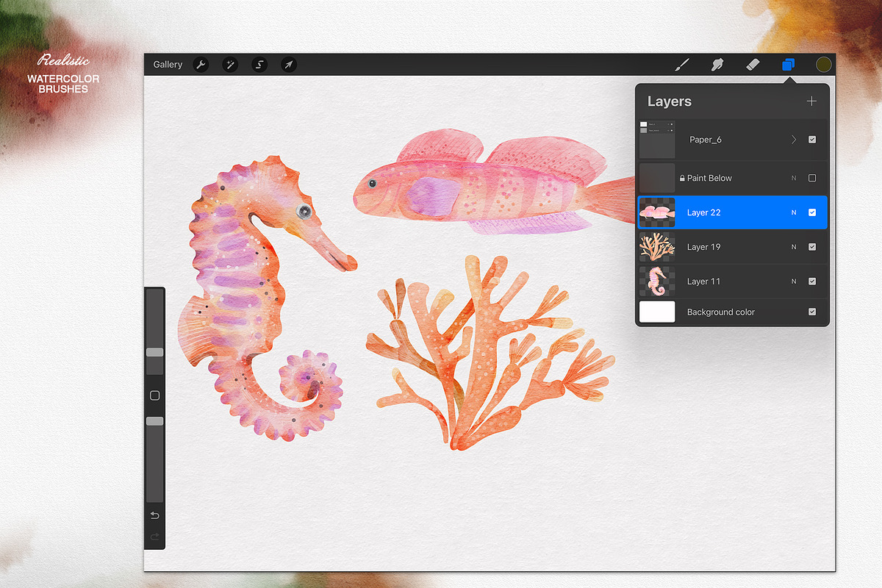Screen dimensions: 882x588
Task: Select the Background color layer
Action: coord(720,312)
